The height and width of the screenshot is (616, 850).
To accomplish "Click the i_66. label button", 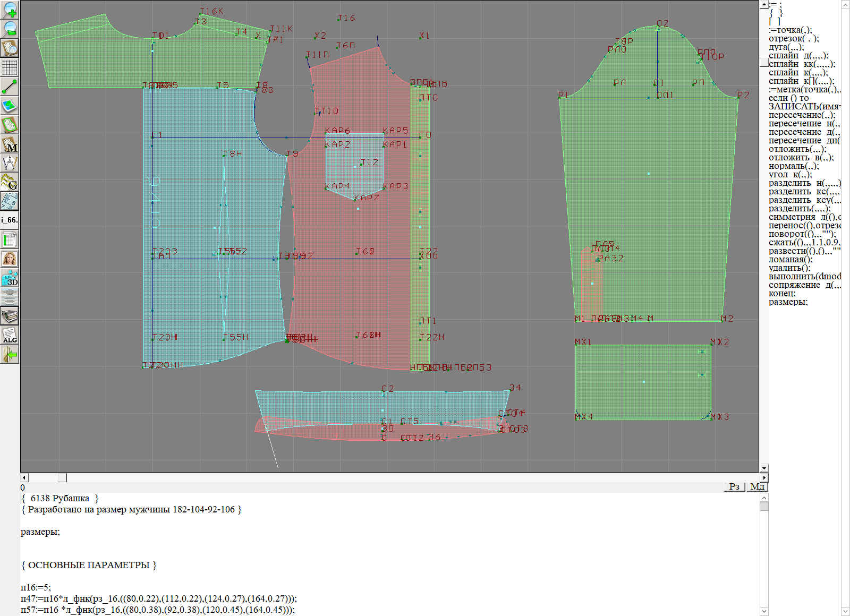I will coord(10,220).
